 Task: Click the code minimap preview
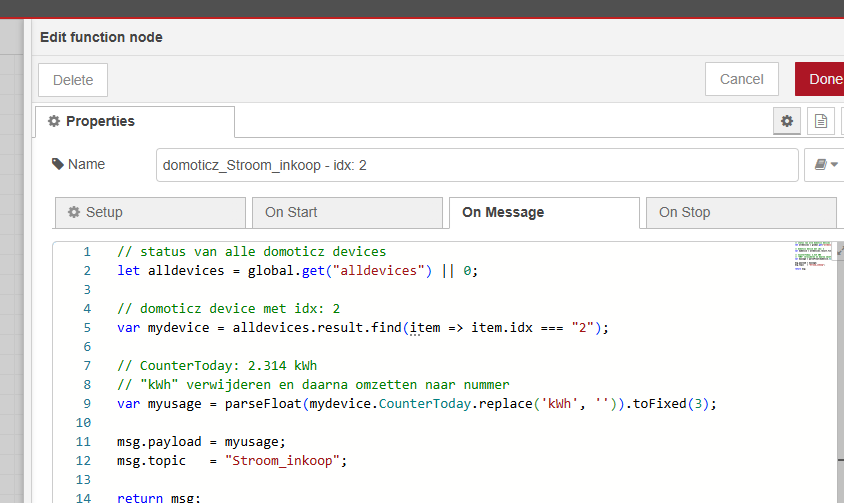812,255
